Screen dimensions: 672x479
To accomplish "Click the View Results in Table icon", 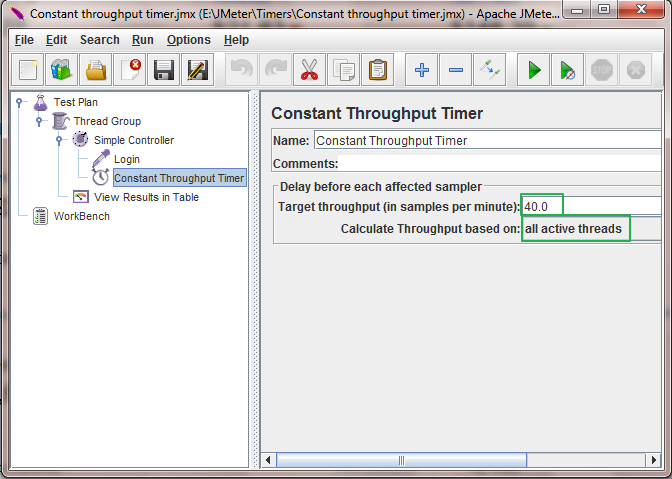I will [x=81, y=197].
